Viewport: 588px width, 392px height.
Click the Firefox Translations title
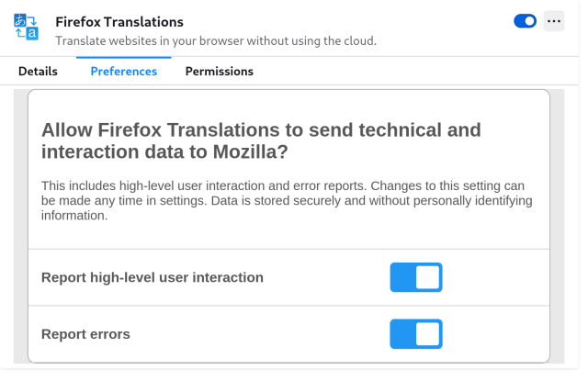click(x=119, y=22)
